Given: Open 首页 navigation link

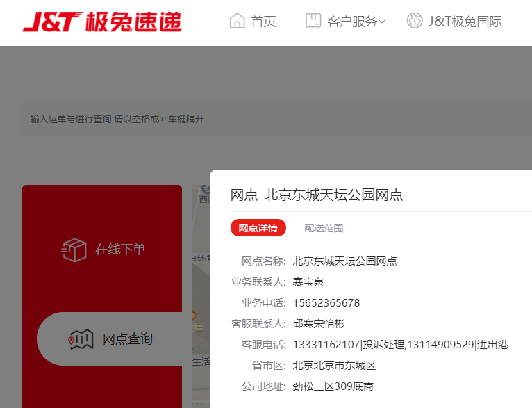Looking at the screenshot, I should [263, 22].
